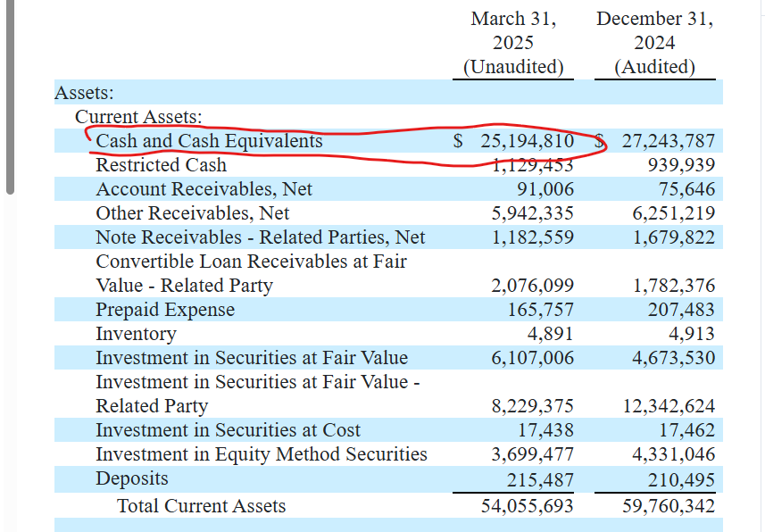Click the Account Receivables, Net label

click(x=204, y=189)
